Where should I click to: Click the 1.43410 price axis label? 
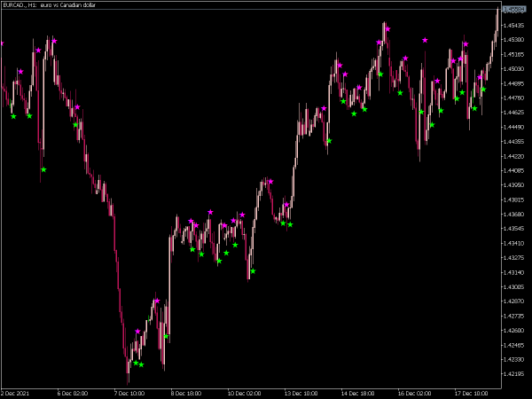pyautogui.click(x=514, y=243)
